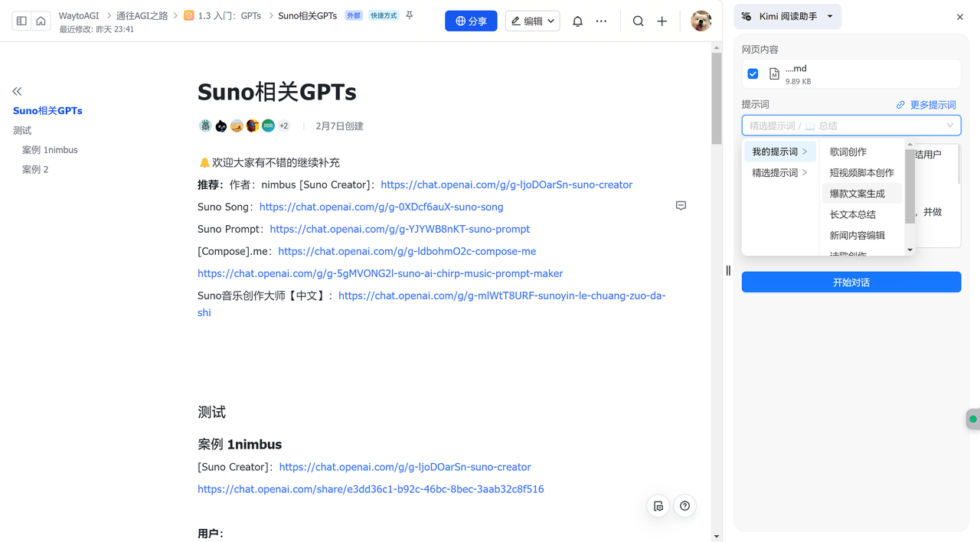Go to the home icon
The width and height of the screenshot is (980, 542).
(x=41, y=21)
